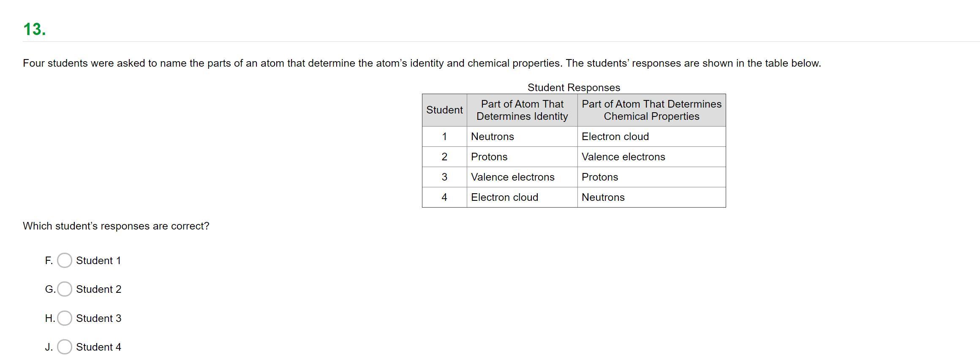Click the 'Protons' cell in row 2
Viewport: 980px width, 362px height.
489,157
